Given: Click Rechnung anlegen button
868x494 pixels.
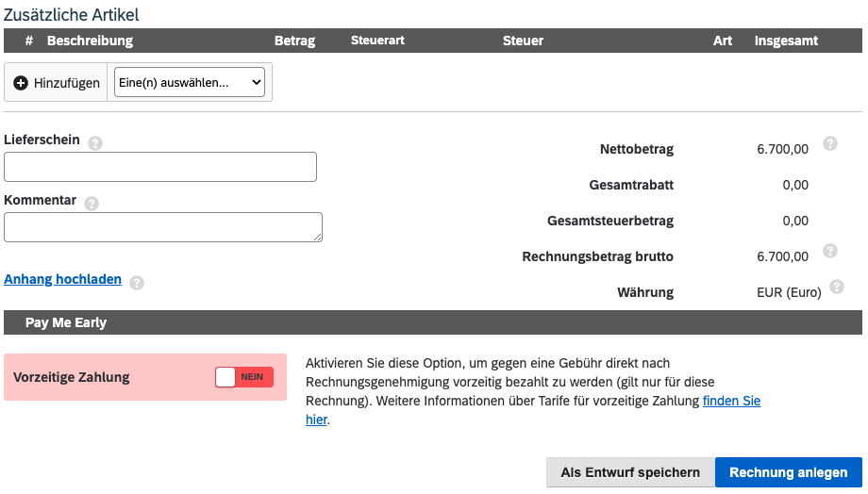Looking at the screenshot, I should (x=789, y=472).
